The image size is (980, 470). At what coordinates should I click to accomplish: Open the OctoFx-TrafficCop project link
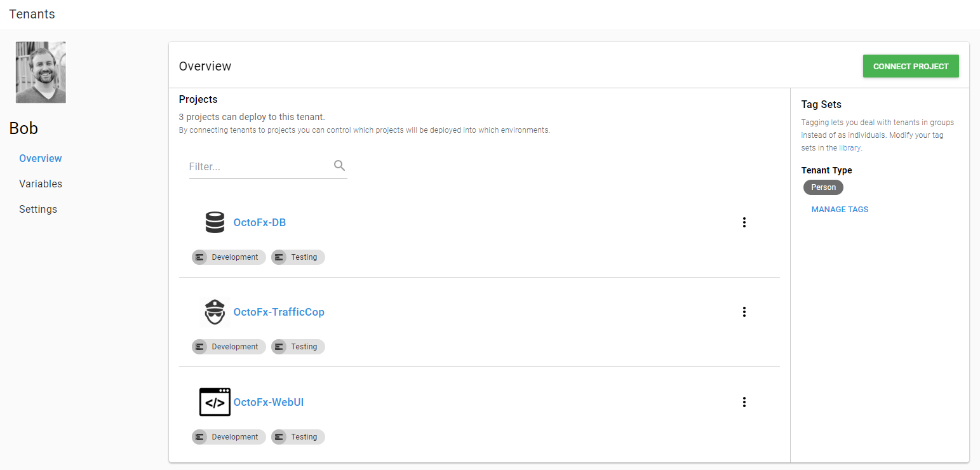tap(279, 312)
